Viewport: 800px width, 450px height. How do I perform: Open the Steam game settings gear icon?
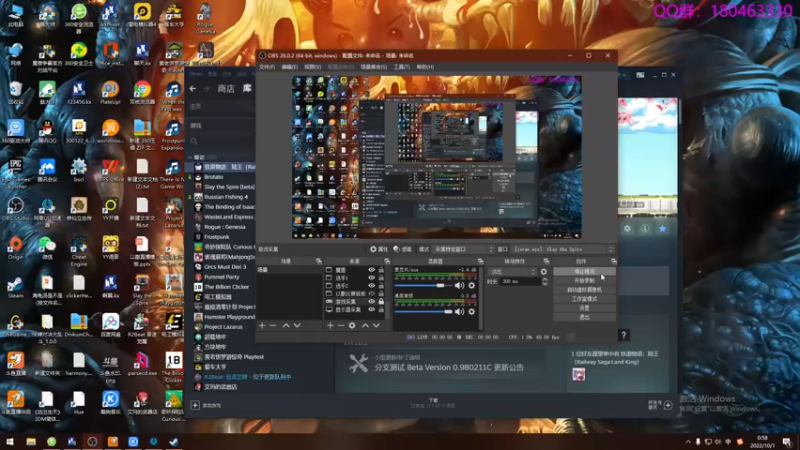point(628,229)
